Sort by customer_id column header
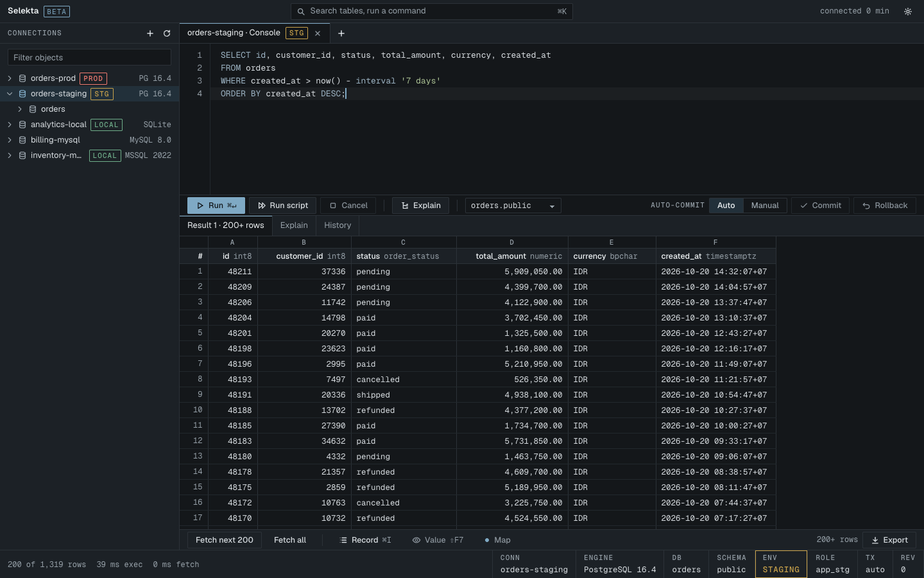Image resolution: width=924 pixels, height=578 pixels. 304,256
